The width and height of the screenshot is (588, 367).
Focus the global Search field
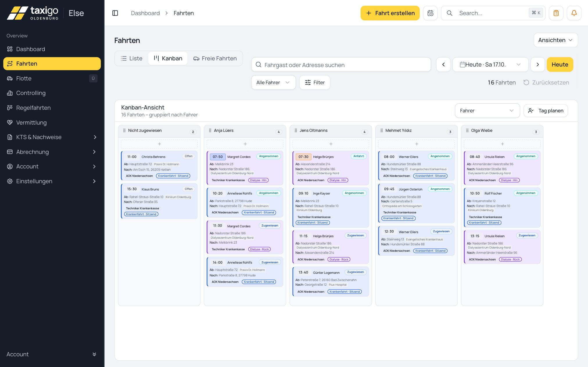pyautogui.click(x=493, y=13)
